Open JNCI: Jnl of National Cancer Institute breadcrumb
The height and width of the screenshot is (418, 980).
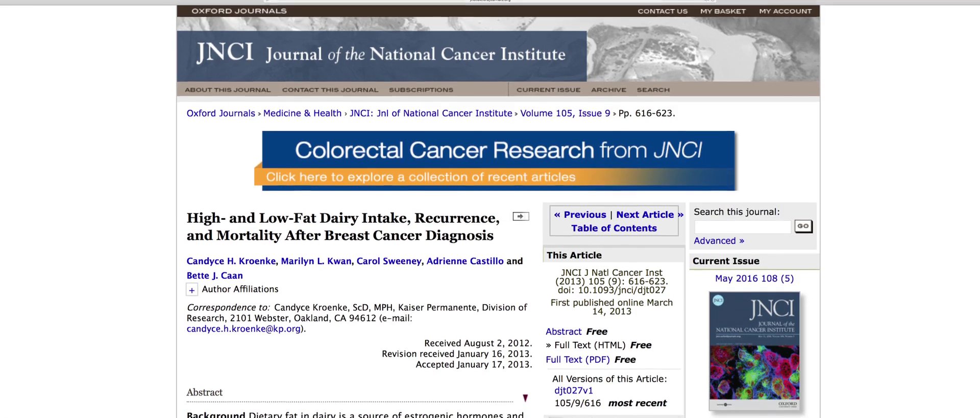431,113
